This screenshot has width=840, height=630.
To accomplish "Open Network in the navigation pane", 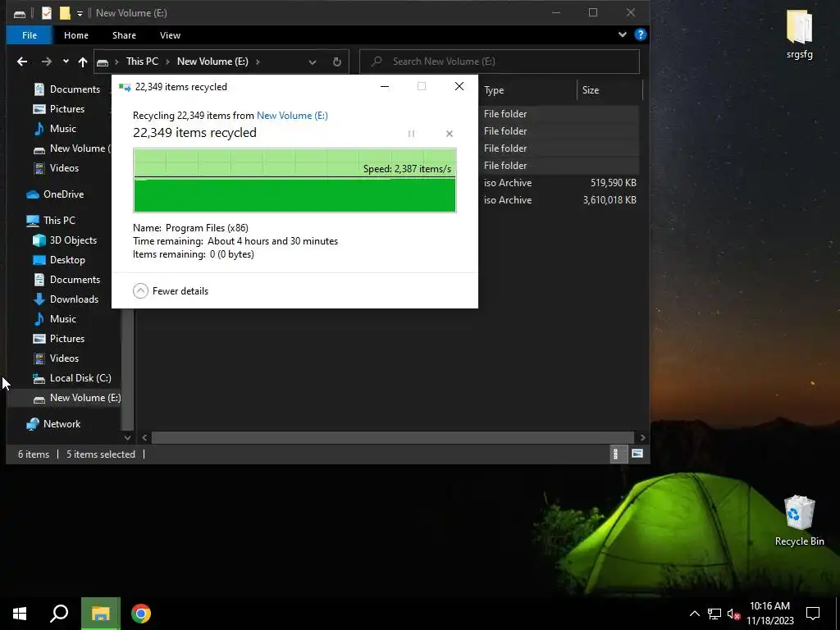I will pos(62,424).
